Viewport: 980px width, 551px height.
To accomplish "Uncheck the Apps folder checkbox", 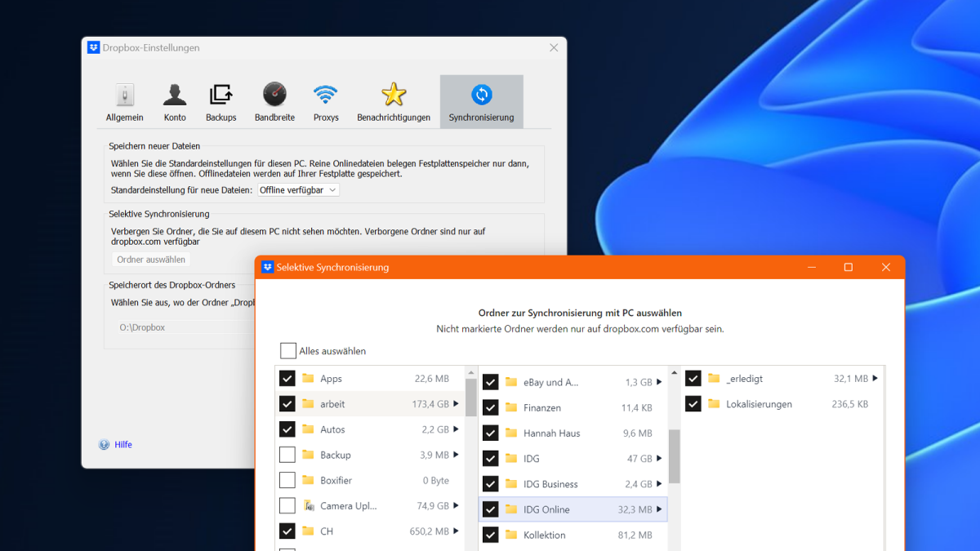I will pos(287,378).
